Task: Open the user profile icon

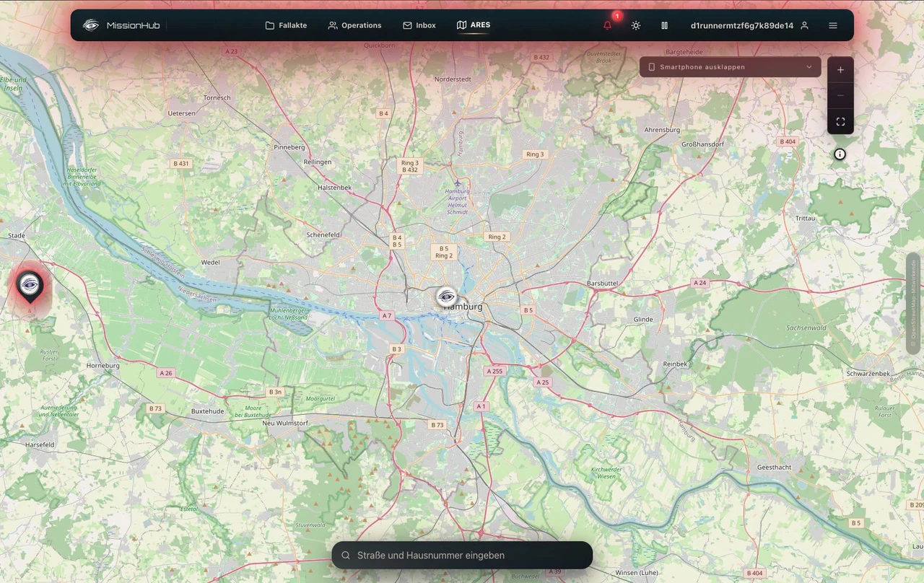Action: coord(804,25)
